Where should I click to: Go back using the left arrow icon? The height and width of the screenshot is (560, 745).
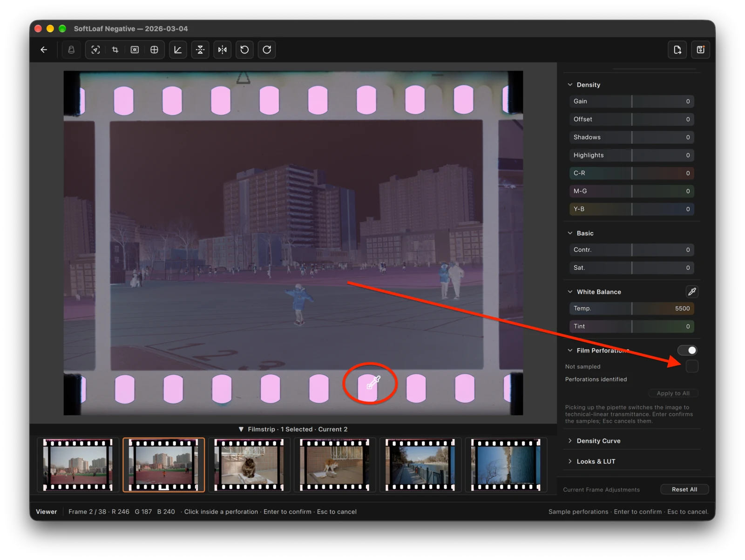[x=44, y=50]
